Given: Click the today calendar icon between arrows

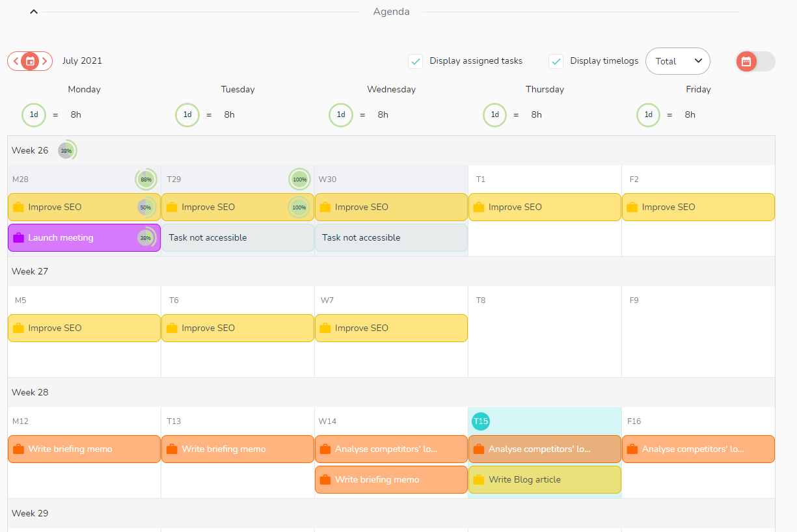Looking at the screenshot, I should tap(30, 61).
